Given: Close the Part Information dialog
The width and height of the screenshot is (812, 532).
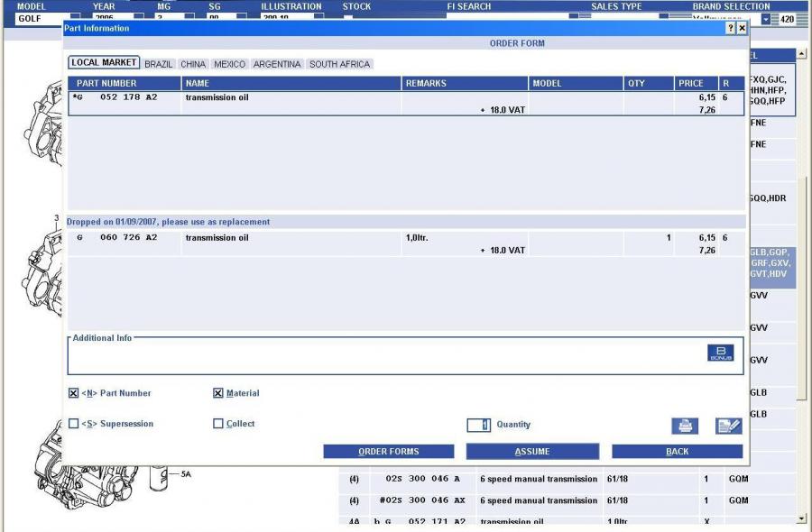Looking at the screenshot, I should pos(742,29).
